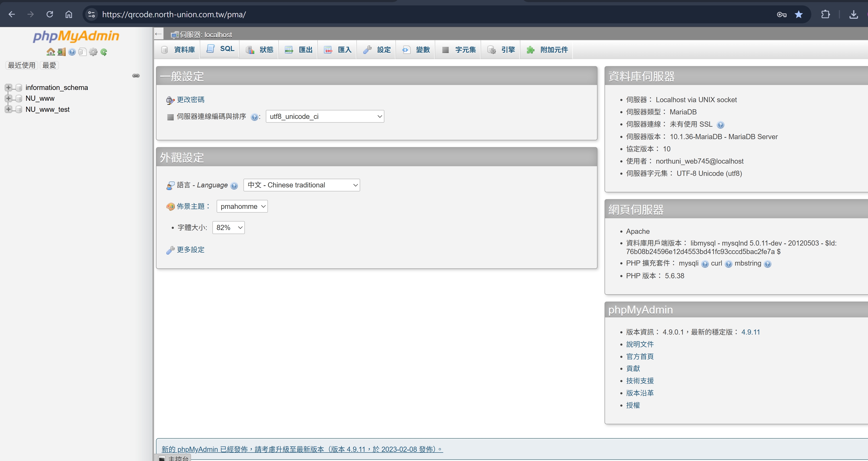Select the information_schema database name

pyautogui.click(x=57, y=88)
